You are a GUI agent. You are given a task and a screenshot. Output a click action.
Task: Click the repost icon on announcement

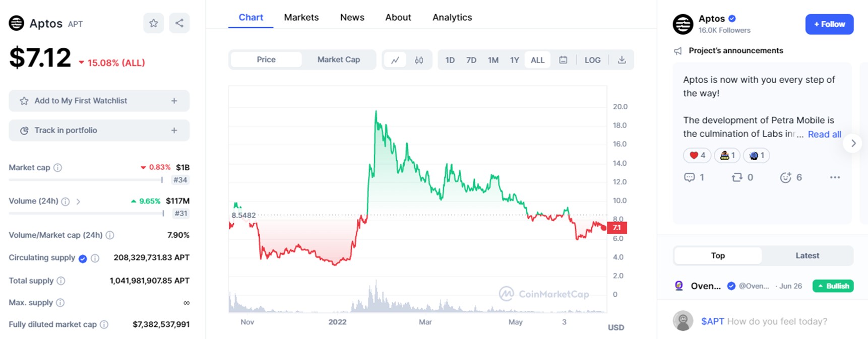pos(737,177)
